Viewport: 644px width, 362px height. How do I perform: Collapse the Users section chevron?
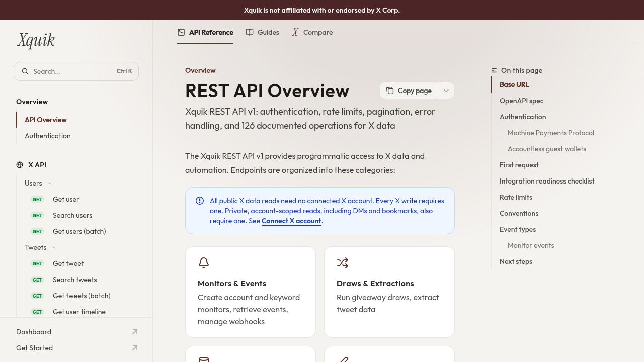pyautogui.click(x=50, y=183)
